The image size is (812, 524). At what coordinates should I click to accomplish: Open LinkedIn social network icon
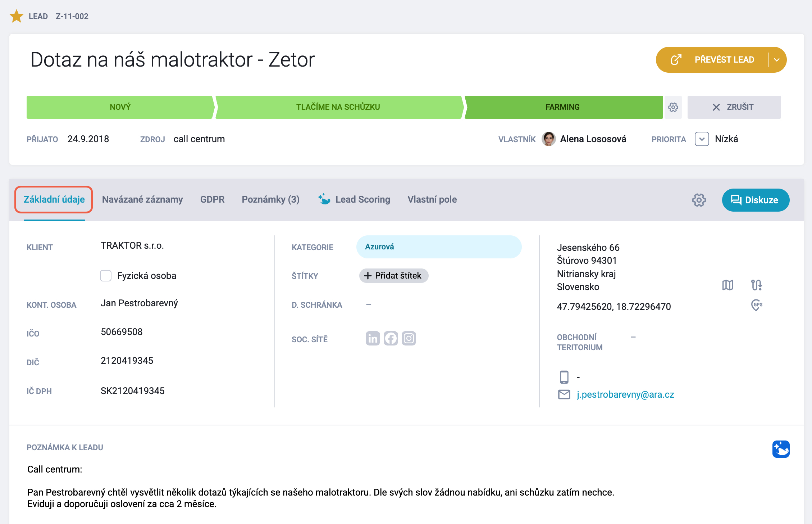point(373,338)
